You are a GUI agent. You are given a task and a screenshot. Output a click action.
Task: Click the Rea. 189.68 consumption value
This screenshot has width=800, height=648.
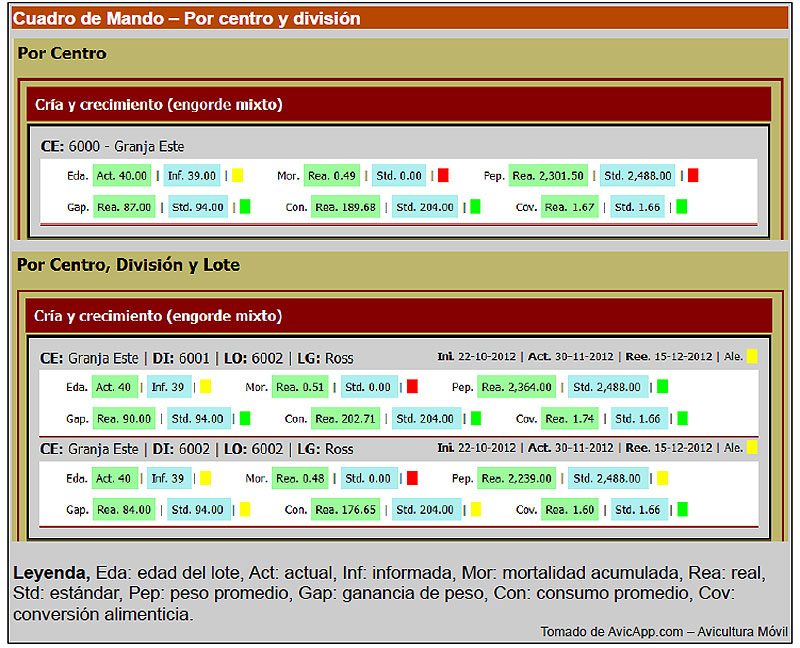pos(345,208)
